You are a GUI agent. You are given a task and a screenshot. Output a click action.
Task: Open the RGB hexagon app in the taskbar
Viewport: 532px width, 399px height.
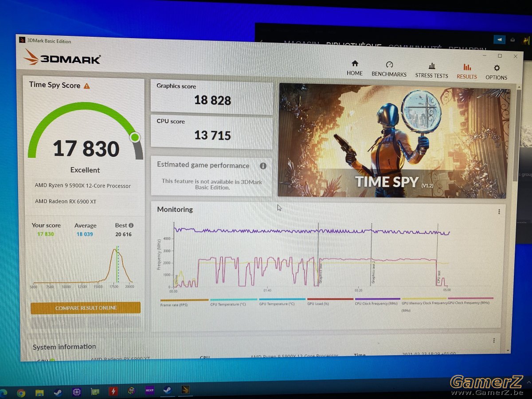click(x=132, y=391)
